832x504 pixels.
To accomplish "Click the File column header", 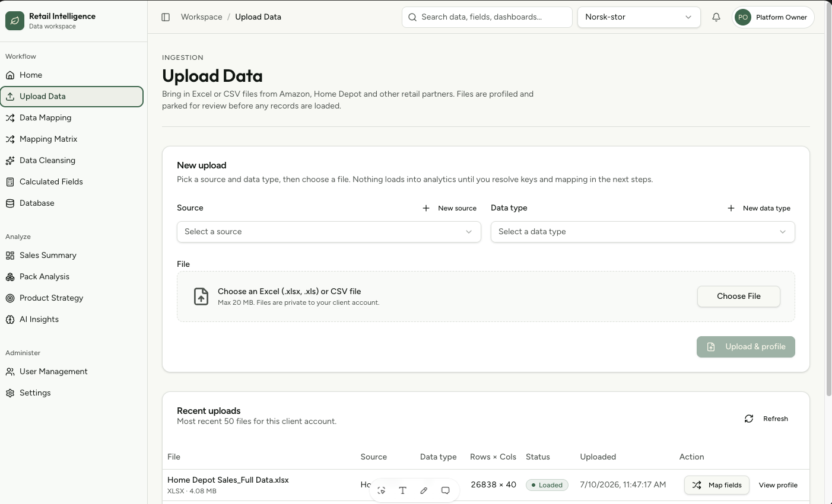I will point(174,457).
